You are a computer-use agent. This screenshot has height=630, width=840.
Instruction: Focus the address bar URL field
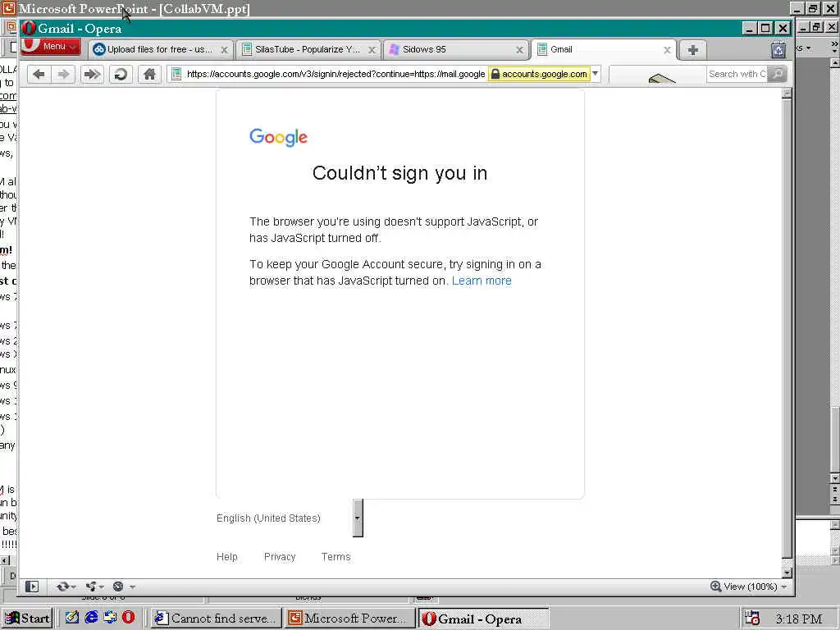tap(335, 74)
